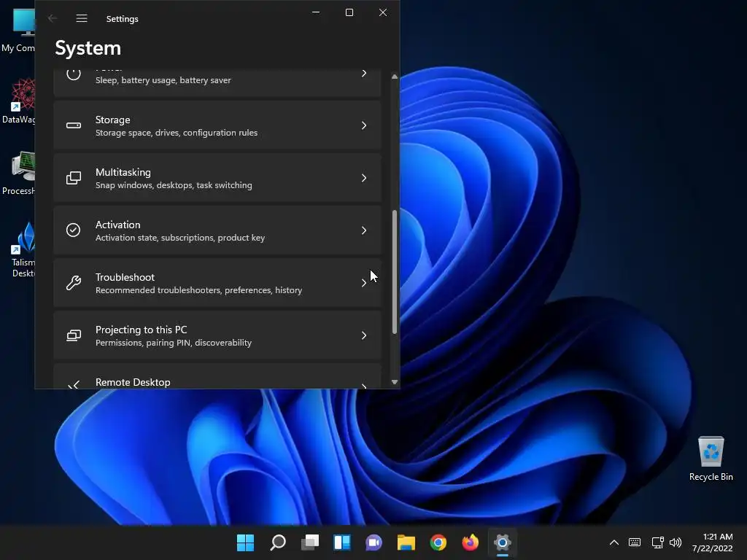Viewport: 747px width, 560px height.
Task: Click the back arrow in Settings
Action: (x=53, y=18)
